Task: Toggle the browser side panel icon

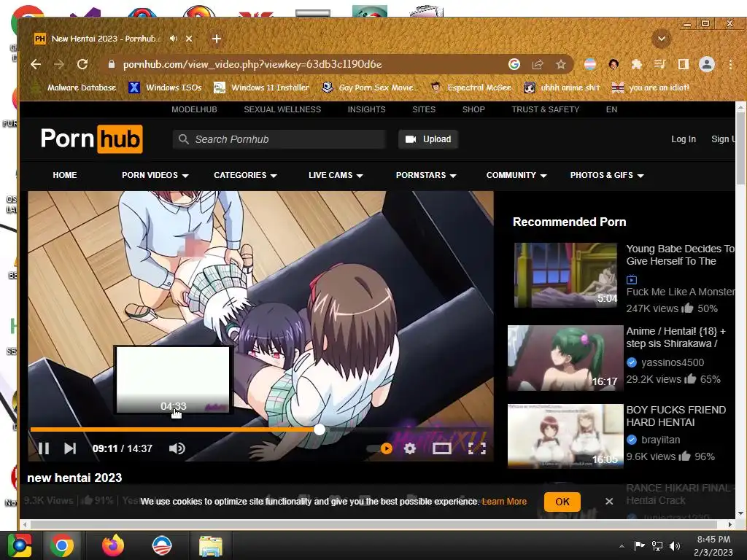Action: click(683, 64)
